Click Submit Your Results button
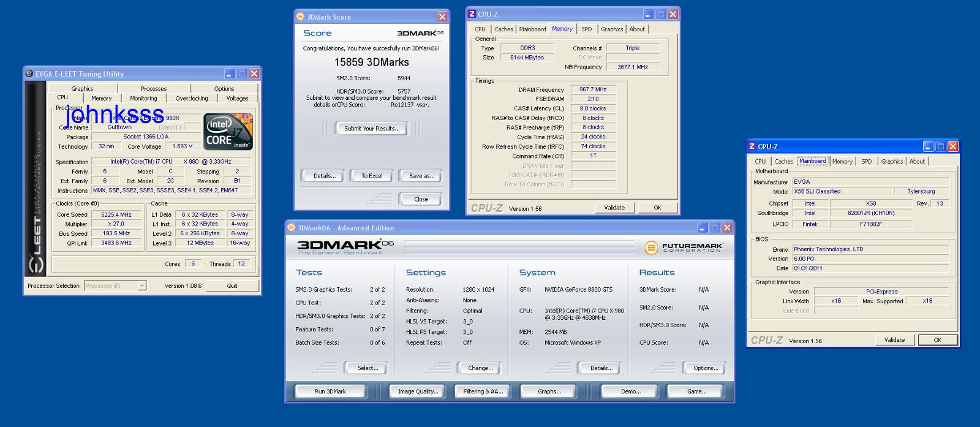Screen dimensions: 980x427 point(372,128)
